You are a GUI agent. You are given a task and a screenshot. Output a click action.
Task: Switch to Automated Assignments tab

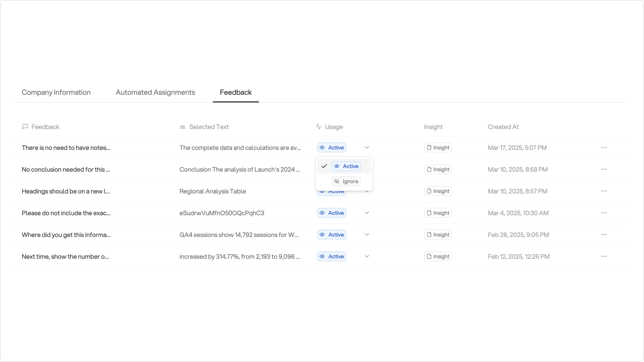[x=155, y=93]
